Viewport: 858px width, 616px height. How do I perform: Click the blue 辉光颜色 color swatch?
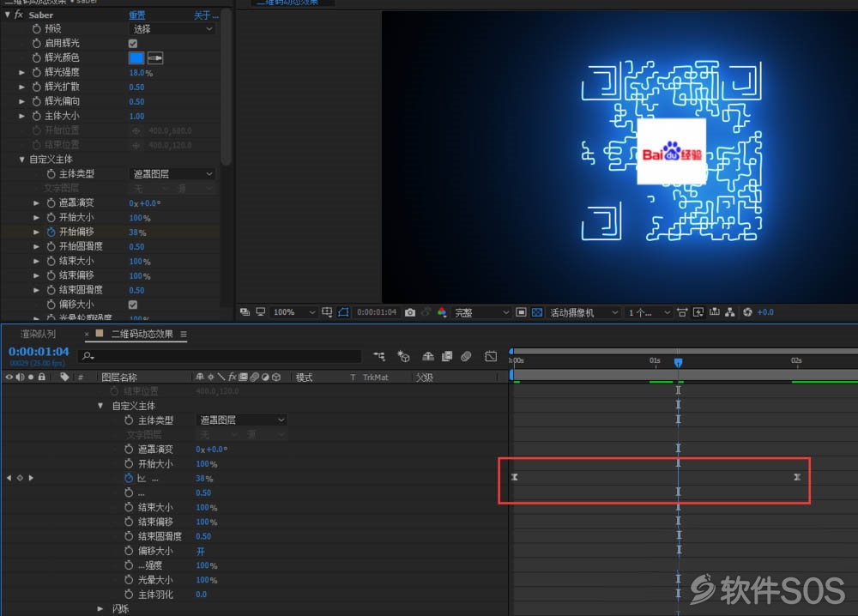point(136,58)
